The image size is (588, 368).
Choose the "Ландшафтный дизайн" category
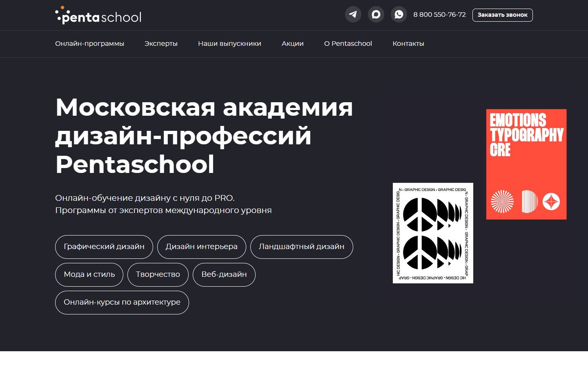(x=302, y=247)
